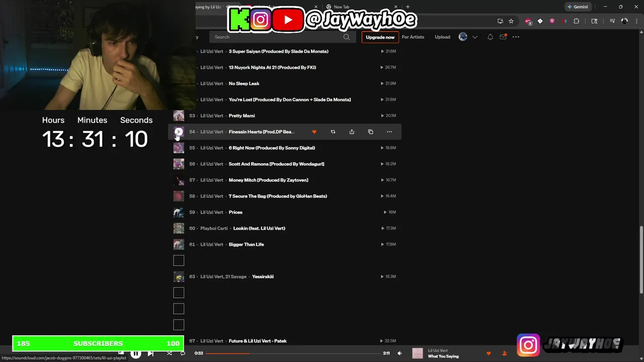This screenshot has width=644, height=362.
Task: Follow Lil Uzi Vert from player bar
Action: [x=505, y=353]
